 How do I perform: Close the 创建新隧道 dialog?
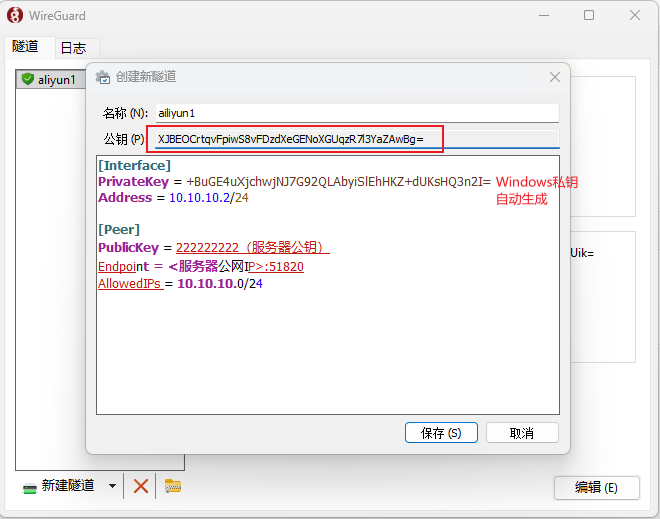point(555,77)
